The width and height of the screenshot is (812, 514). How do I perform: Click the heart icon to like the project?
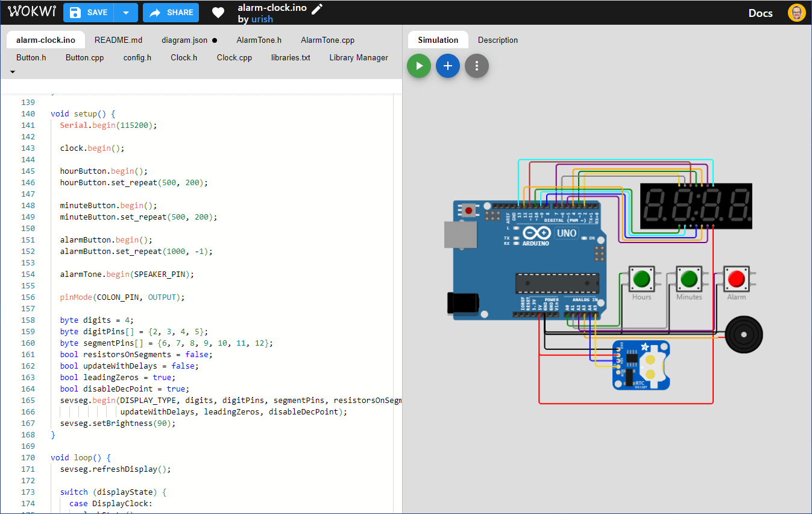tap(218, 13)
